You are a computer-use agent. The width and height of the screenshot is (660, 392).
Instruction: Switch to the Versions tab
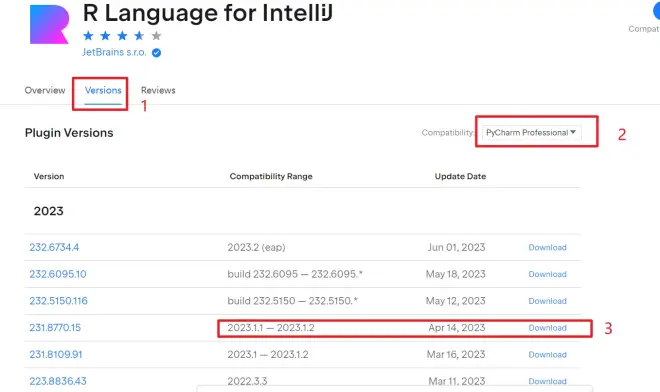click(103, 90)
